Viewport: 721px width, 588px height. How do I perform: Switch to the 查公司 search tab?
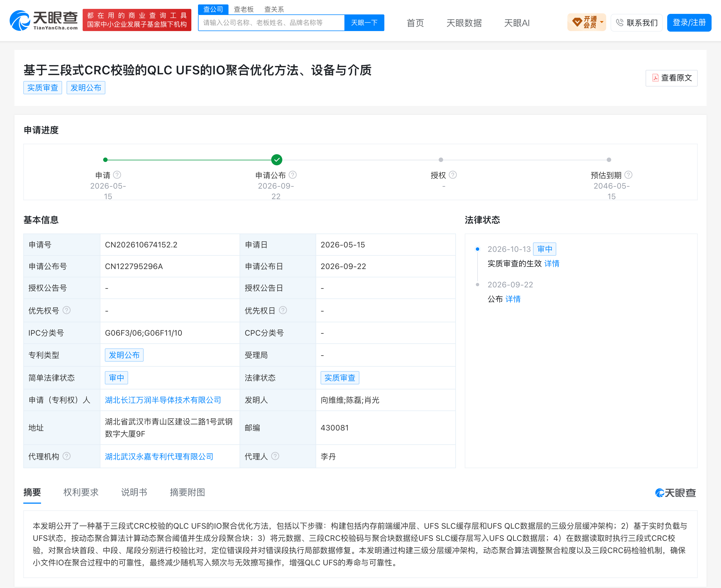coord(213,9)
